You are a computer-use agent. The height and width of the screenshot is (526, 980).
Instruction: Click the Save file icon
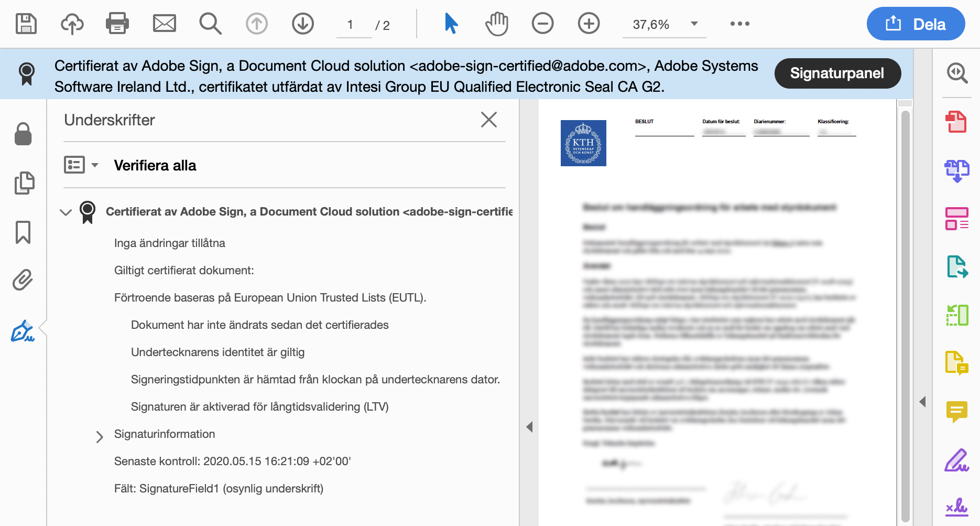point(26,24)
